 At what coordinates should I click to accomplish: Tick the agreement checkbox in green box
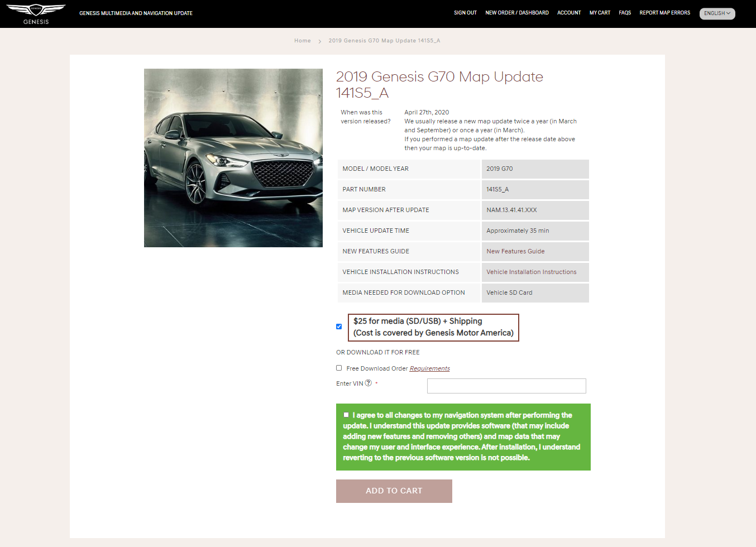346,415
